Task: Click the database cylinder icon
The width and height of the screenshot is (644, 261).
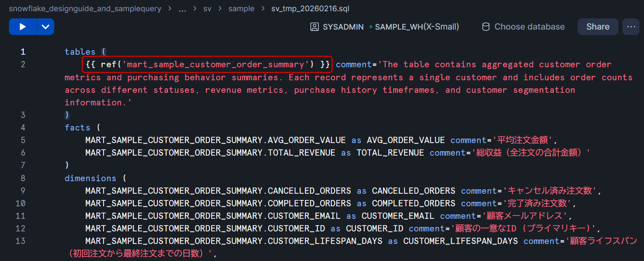Action: [x=486, y=27]
